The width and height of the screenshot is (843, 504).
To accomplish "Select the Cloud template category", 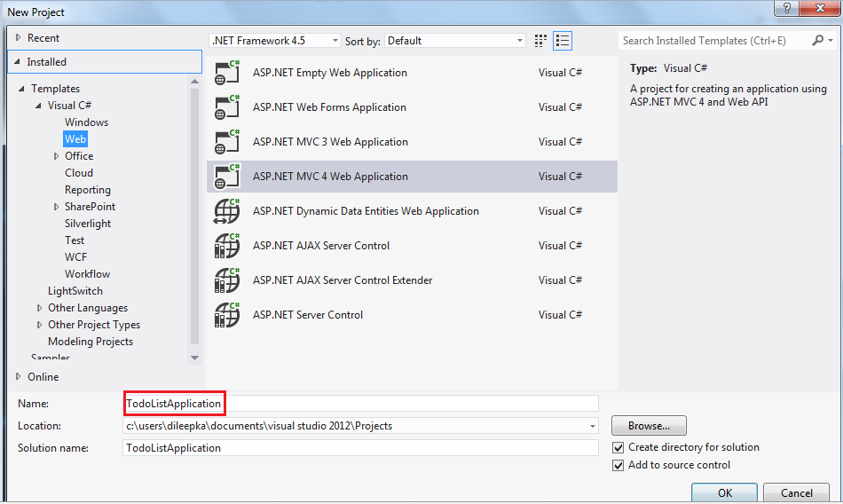I will click(79, 173).
